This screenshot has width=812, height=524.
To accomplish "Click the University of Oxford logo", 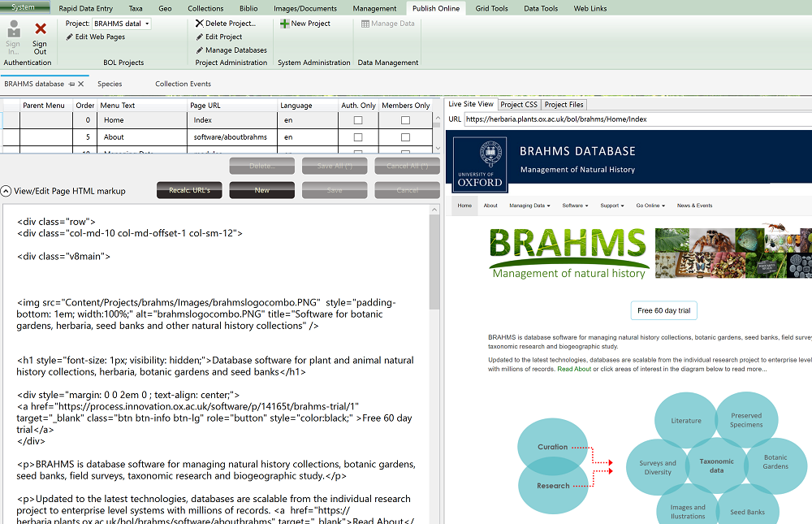I will (x=480, y=164).
